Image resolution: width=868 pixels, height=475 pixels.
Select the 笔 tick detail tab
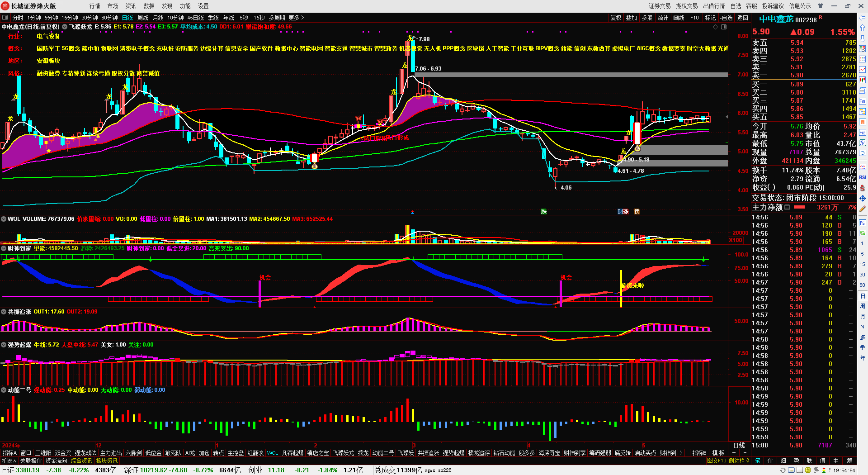click(x=757, y=461)
